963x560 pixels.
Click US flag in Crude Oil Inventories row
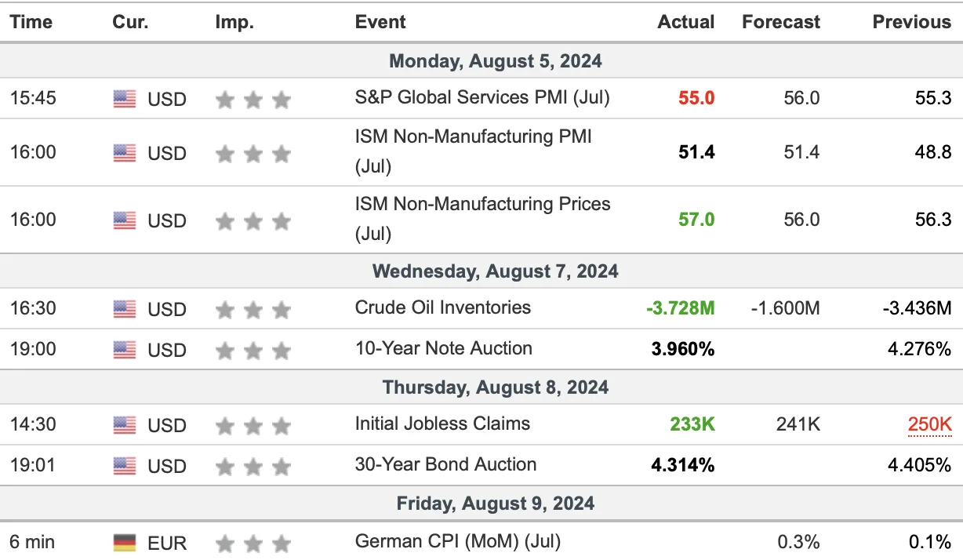[x=124, y=309]
